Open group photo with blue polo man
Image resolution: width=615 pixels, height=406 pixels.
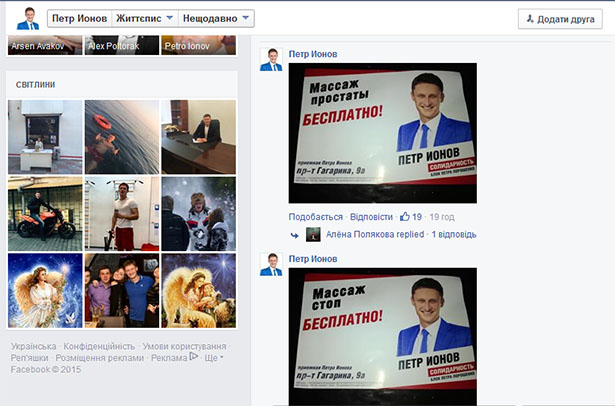coord(122,291)
